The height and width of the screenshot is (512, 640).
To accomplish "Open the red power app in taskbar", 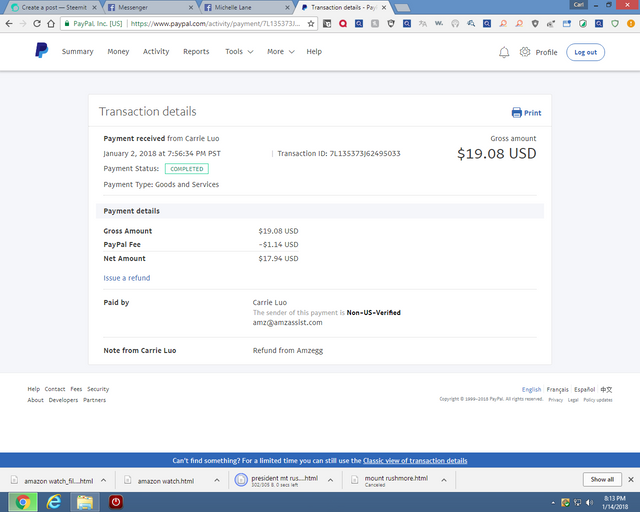I will pos(116,502).
